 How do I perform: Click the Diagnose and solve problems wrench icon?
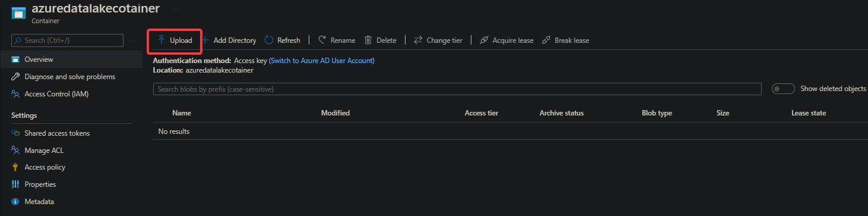tap(15, 77)
